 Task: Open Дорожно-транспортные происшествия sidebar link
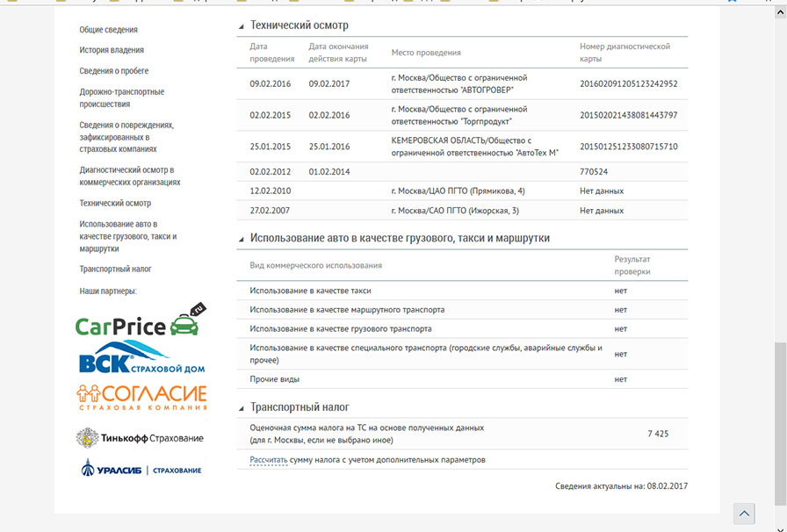tap(121, 97)
